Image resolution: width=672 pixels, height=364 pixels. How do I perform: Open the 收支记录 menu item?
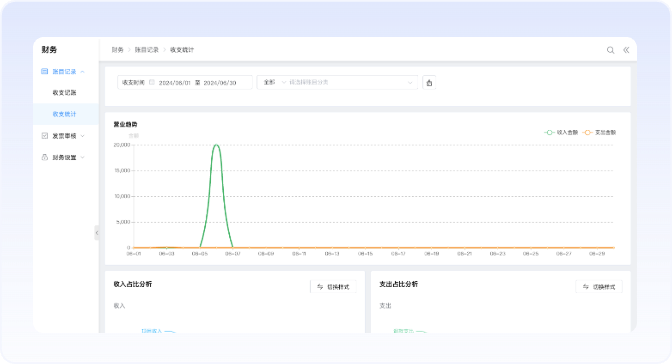point(64,93)
